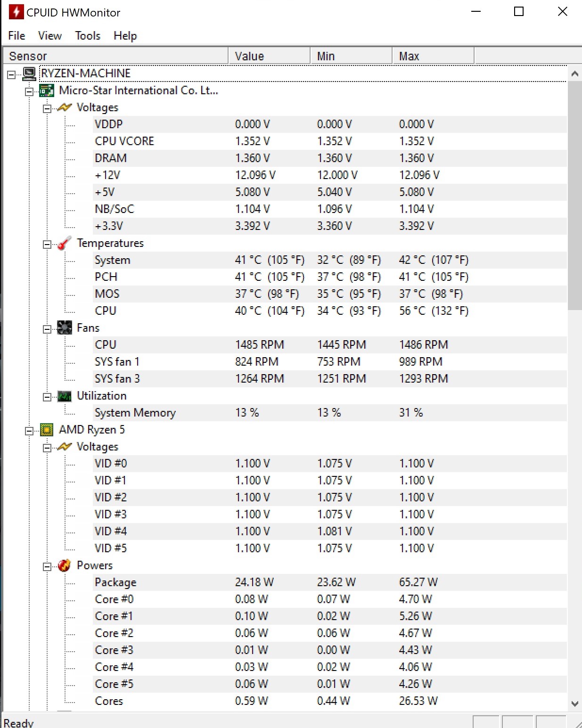Click the Max column header
Image resolution: width=582 pixels, height=728 pixels.
coord(433,56)
